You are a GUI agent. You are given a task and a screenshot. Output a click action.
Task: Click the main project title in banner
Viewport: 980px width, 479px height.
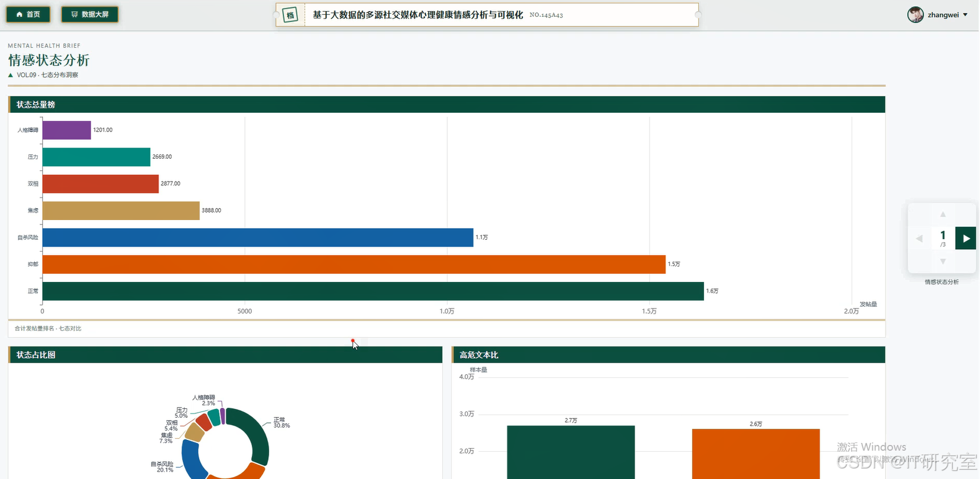418,15
